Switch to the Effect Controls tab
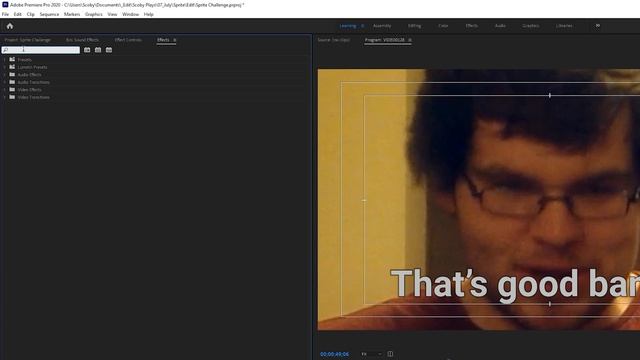The image size is (640, 360). pos(128,40)
